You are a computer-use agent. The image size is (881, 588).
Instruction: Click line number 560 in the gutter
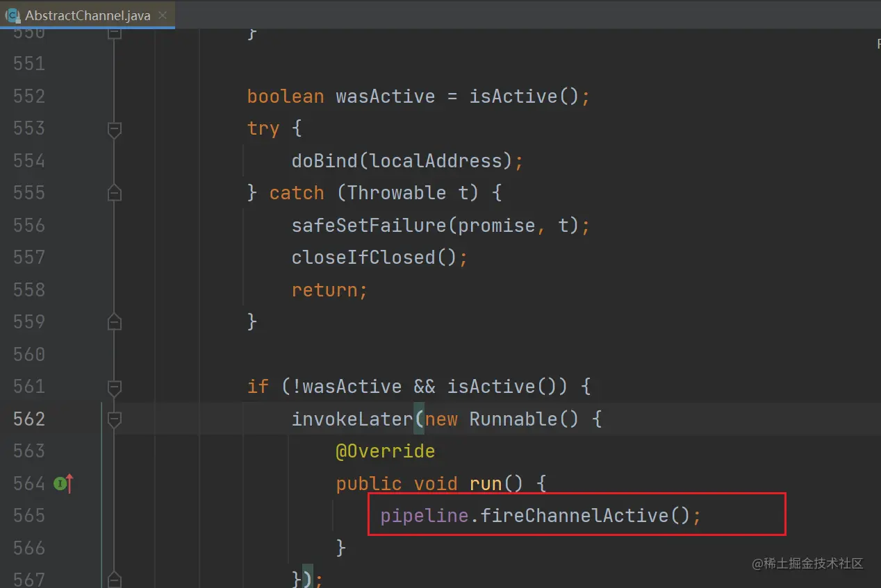point(29,354)
